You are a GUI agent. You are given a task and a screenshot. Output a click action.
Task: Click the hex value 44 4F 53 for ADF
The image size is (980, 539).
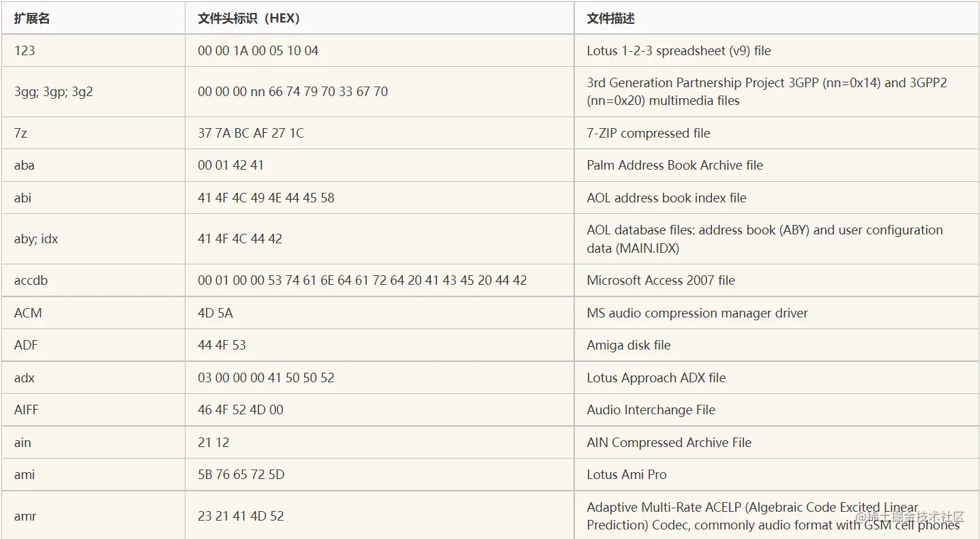tap(222, 345)
